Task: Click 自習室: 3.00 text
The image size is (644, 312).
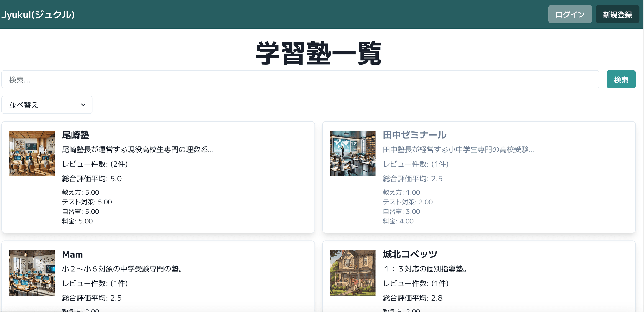Action: click(401, 212)
